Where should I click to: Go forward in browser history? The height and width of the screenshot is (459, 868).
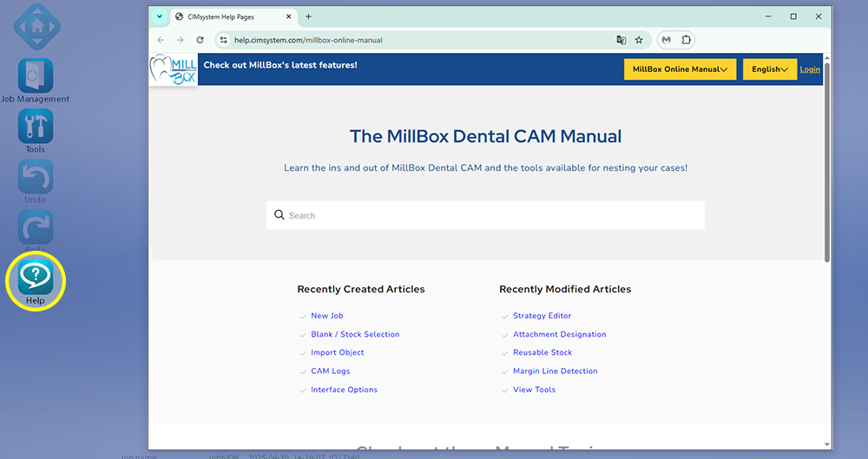pyautogui.click(x=180, y=40)
